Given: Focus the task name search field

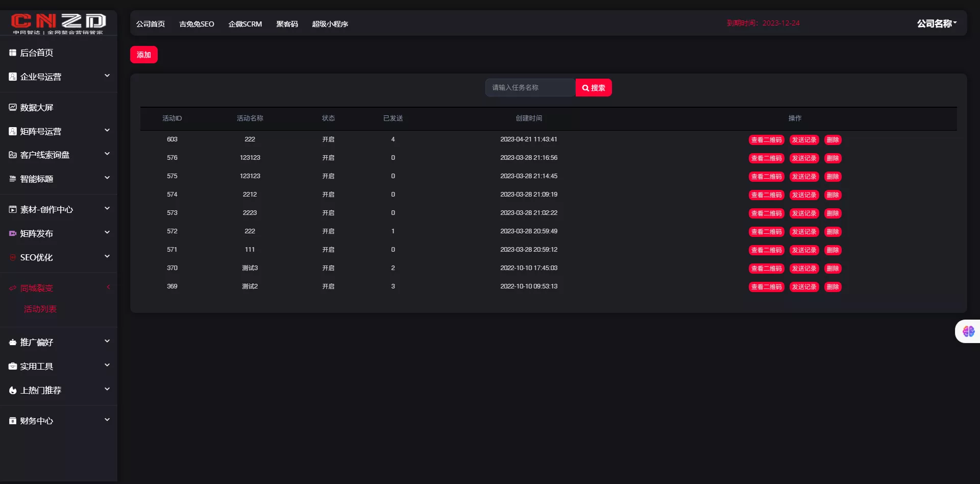Looking at the screenshot, I should click(530, 88).
